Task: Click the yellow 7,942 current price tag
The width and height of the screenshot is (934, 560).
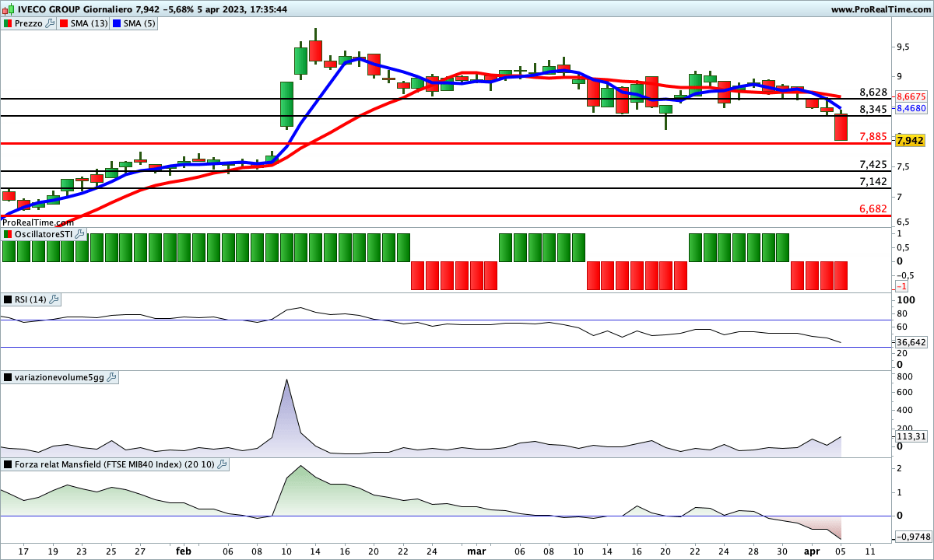Action: 910,141
